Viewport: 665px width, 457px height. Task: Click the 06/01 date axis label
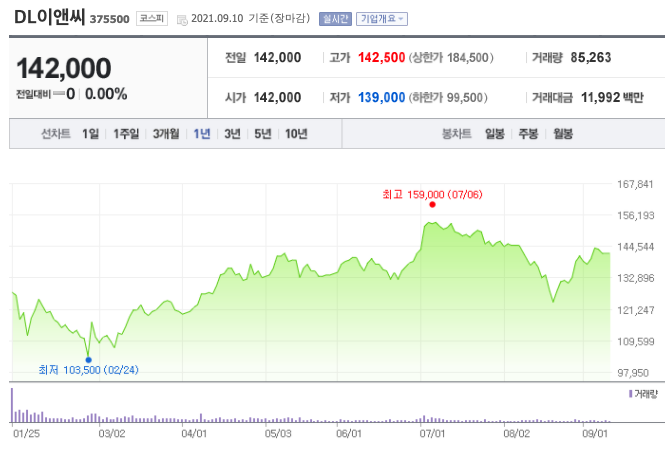349,433
